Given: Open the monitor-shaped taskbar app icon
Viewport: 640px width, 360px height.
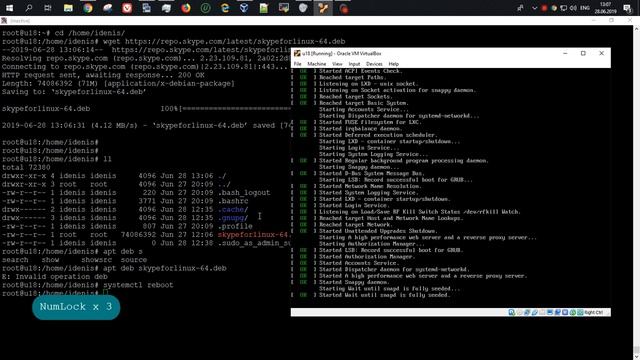Looking at the screenshot, I should click(284, 8).
